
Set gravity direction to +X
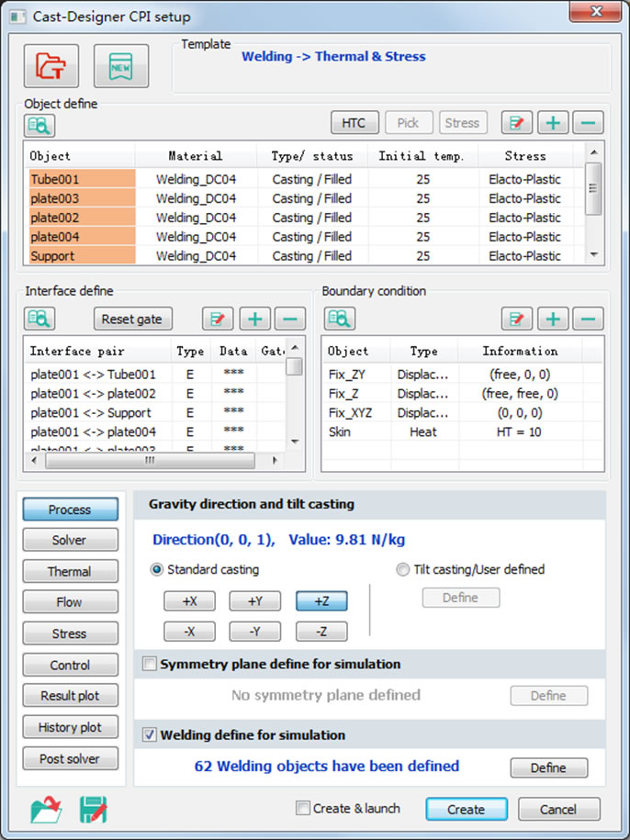click(189, 601)
